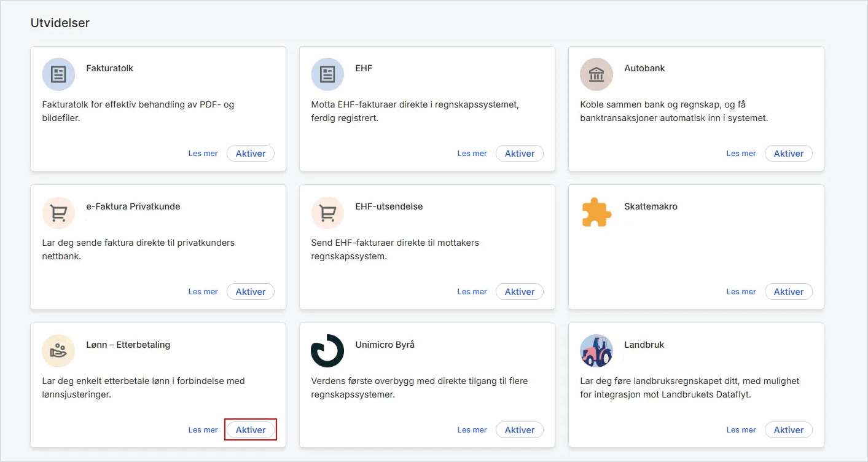Open Les mer for Unimicro Byrå
Image resolution: width=868 pixels, height=462 pixels.
pos(472,430)
